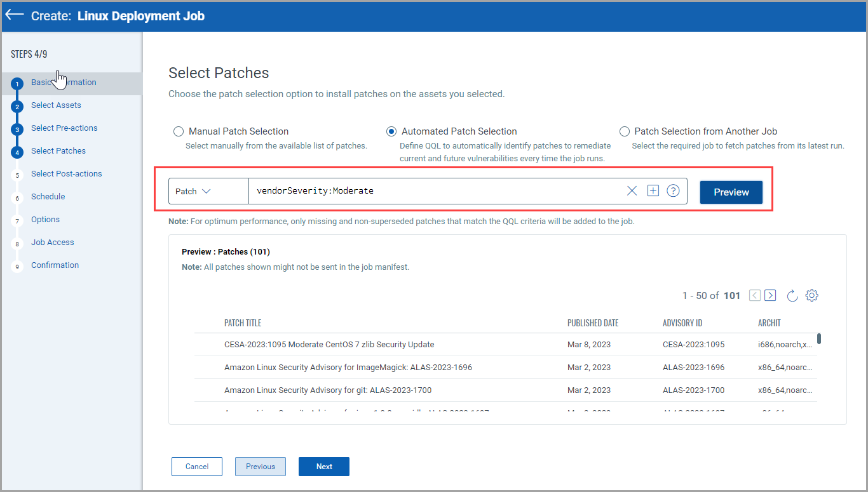Click the ARCHIT column header

tap(770, 323)
